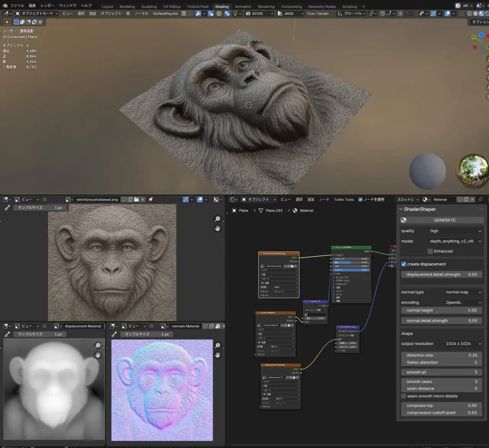Image resolution: width=489 pixels, height=448 pixels.
Task: Click Plane.035 in the node editor breadcrumb
Action: click(274, 210)
